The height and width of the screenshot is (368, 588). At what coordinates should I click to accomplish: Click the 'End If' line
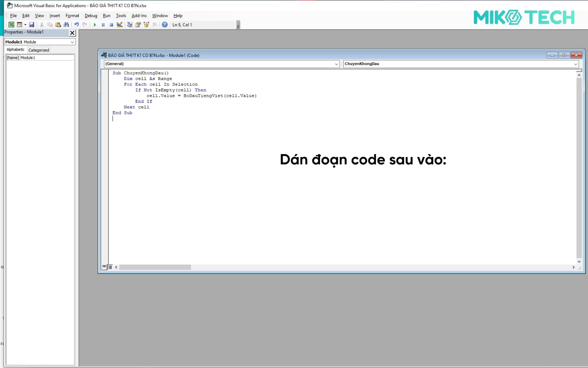(x=144, y=102)
